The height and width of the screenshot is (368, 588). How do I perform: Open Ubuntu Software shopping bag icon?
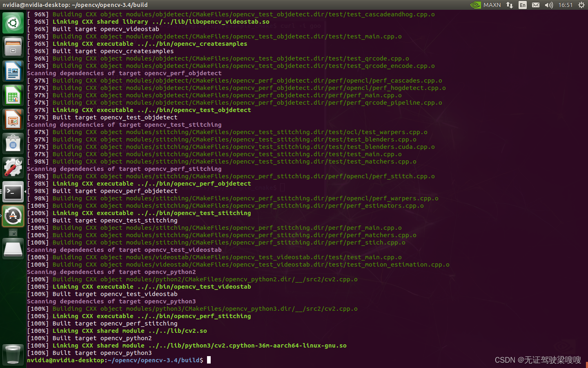(13, 144)
